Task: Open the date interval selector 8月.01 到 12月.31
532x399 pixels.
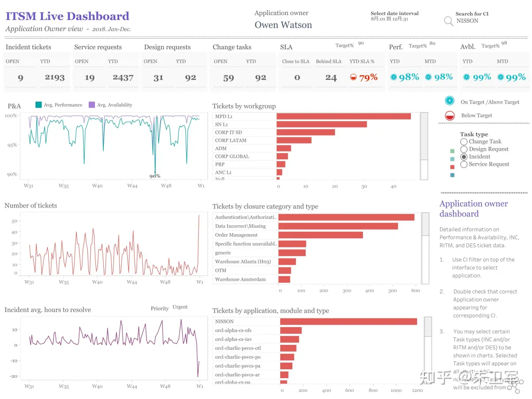Action: [389, 19]
